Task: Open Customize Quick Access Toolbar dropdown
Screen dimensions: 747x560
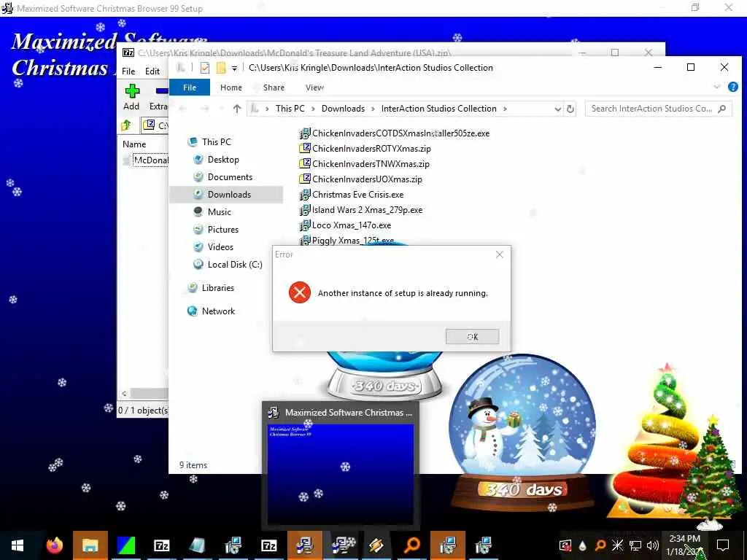Action: pos(234,68)
